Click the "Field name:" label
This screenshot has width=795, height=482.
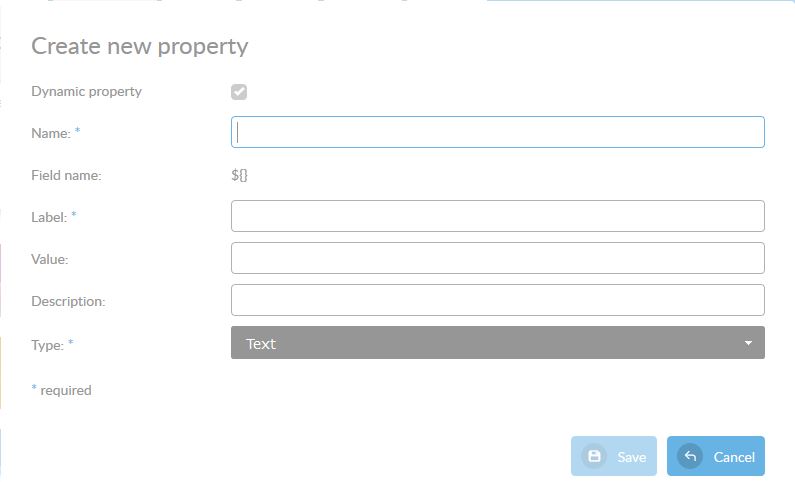[x=66, y=175]
